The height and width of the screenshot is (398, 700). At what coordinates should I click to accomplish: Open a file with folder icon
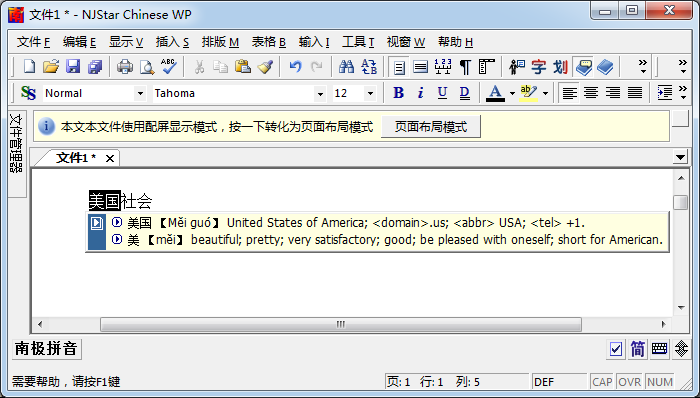[x=51, y=67]
